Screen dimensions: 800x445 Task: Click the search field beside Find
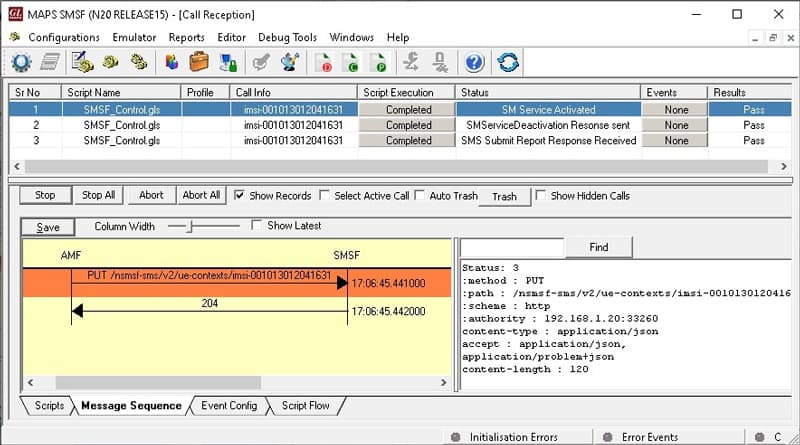click(x=512, y=248)
